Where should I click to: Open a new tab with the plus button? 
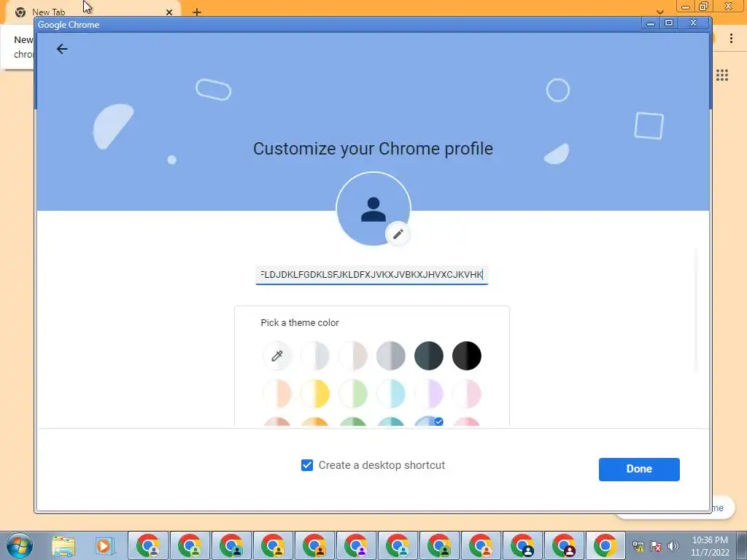(197, 12)
